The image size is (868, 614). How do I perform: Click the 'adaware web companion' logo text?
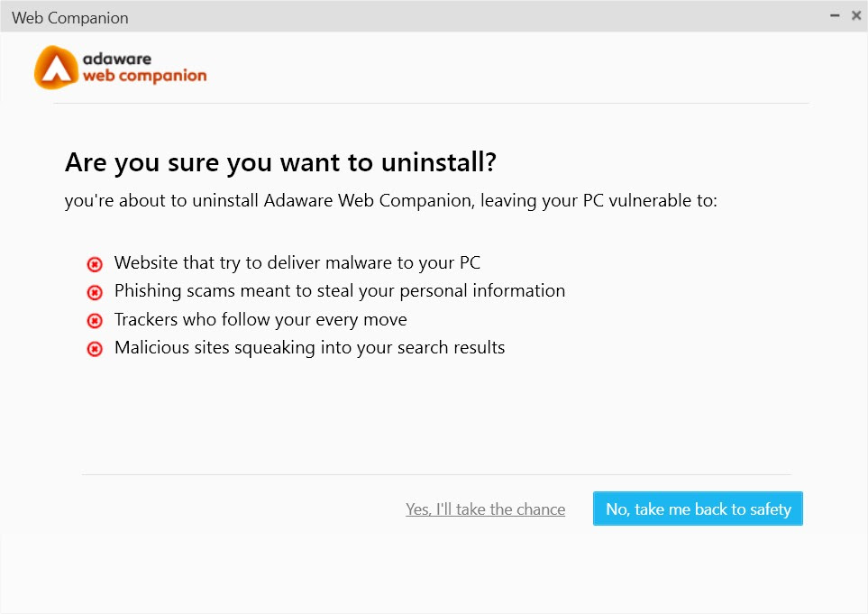(x=144, y=68)
